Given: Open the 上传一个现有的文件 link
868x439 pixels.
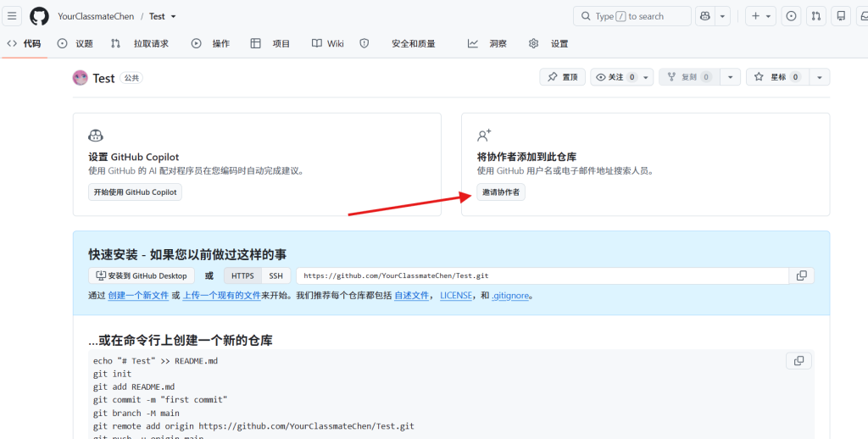Looking at the screenshot, I should coord(222,296).
